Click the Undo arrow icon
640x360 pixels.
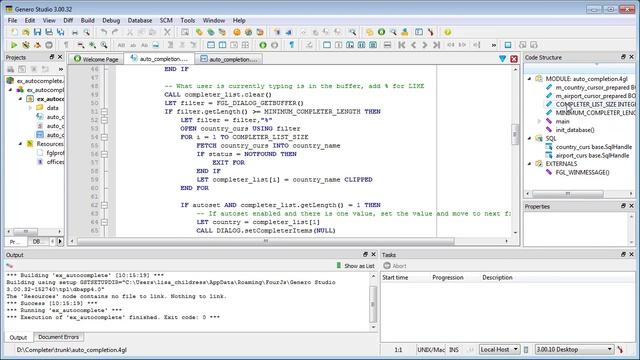tap(104, 32)
